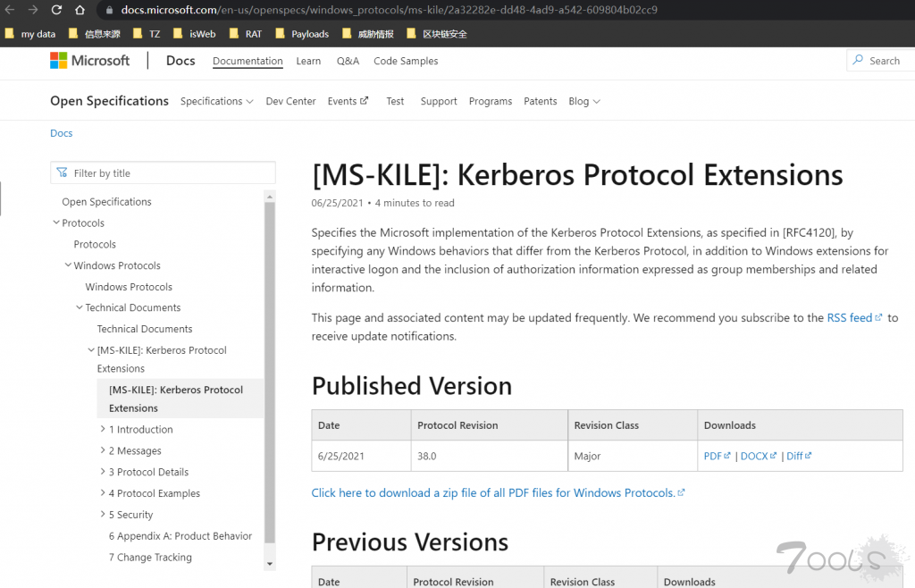Viewport: 915px width, 588px height.
Task: Click the sidebar scrollbar down arrow
Action: (x=270, y=564)
